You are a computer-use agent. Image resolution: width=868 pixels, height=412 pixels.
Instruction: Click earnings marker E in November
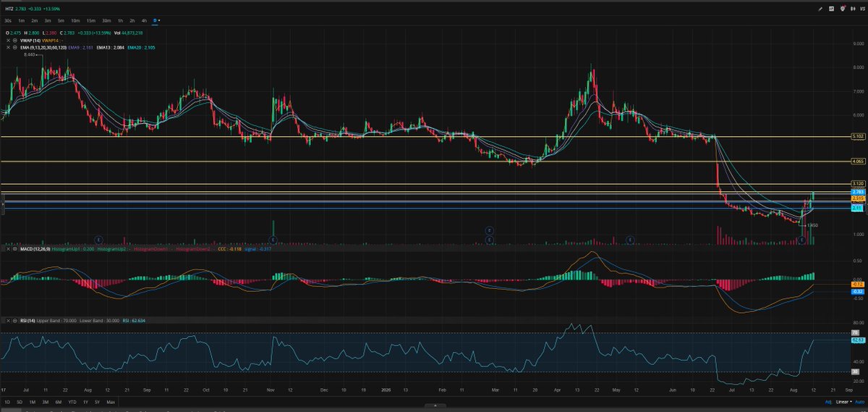[273, 239]
